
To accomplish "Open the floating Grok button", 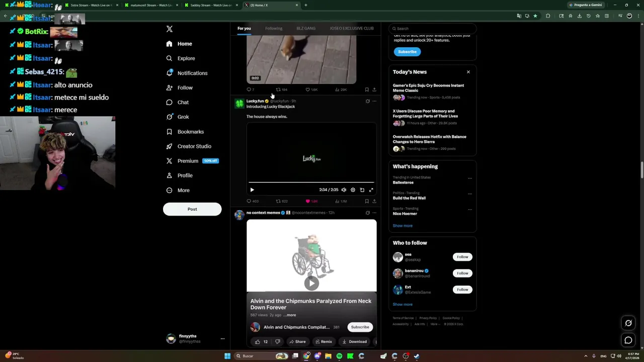I will 628,323.
